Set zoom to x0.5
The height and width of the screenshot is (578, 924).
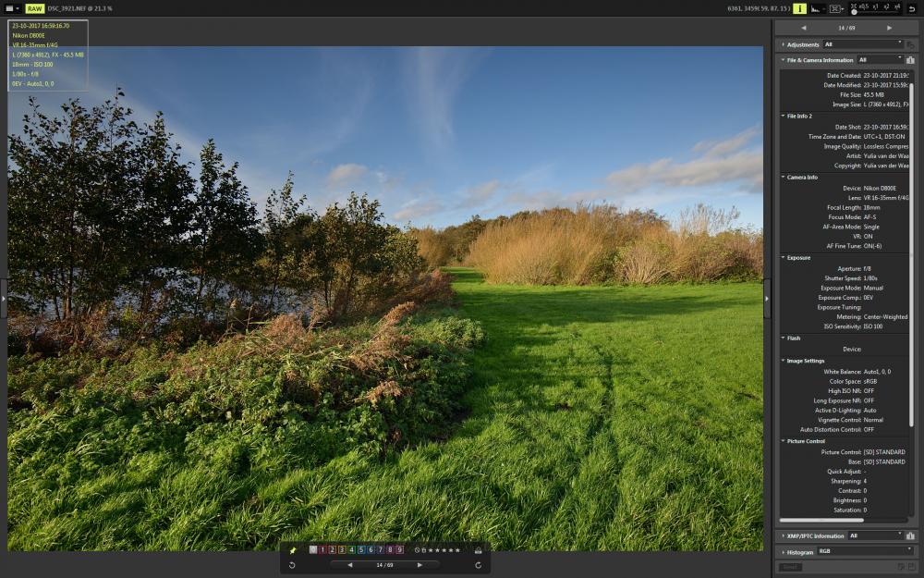(864, 6)
